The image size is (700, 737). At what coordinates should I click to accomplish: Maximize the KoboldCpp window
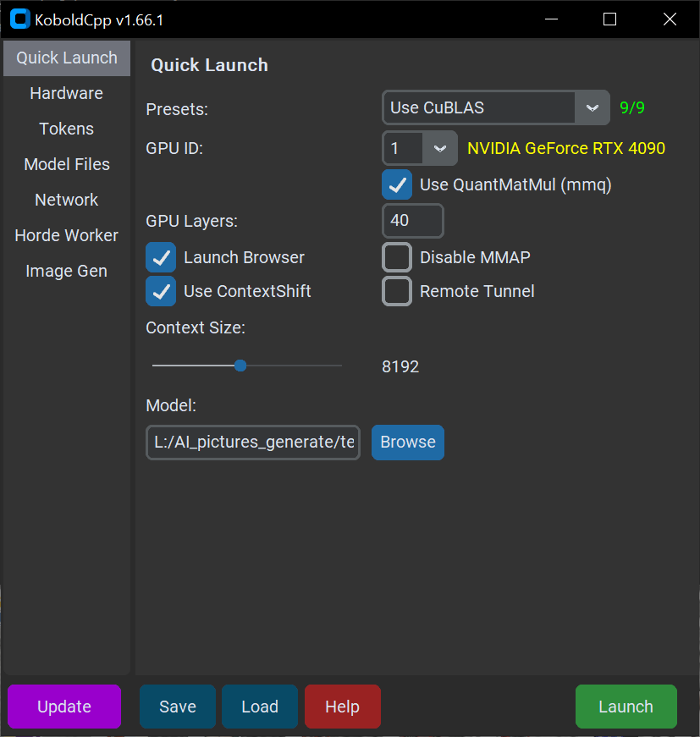tap(609, 19)
